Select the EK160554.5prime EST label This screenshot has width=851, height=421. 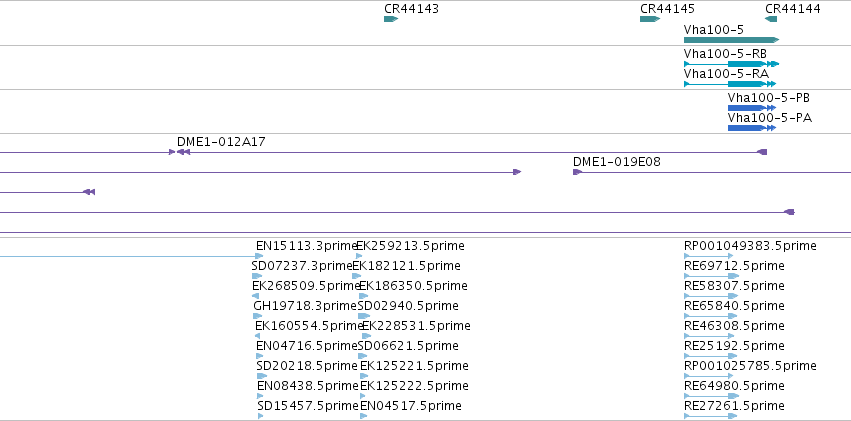tap(309, 326)
